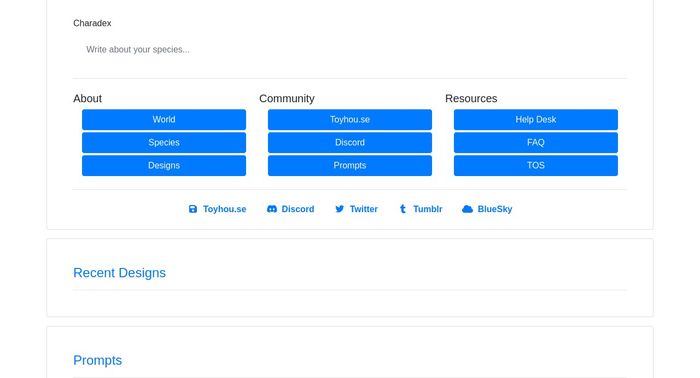
Task: Click the Toyhou.se save icon
Action: pos(192,209)
